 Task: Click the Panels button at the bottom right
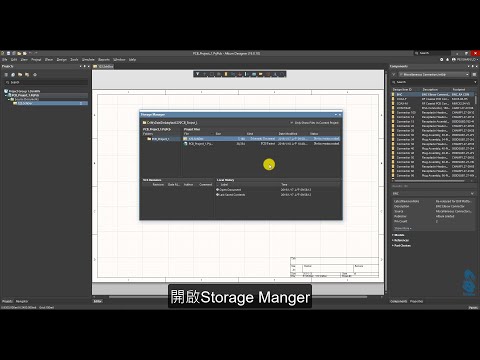[x=473, y=307]
